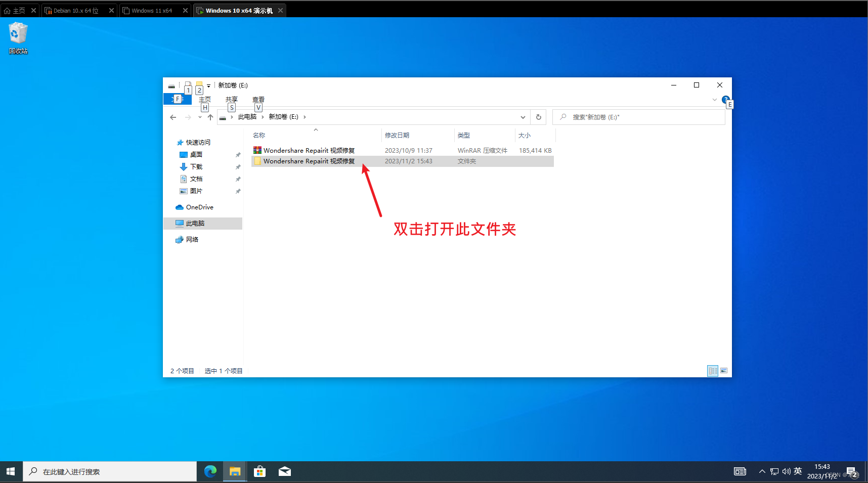Screen dimensions: 868x483
Task: Open the 共享 ribbon tab
Action: 232,99
